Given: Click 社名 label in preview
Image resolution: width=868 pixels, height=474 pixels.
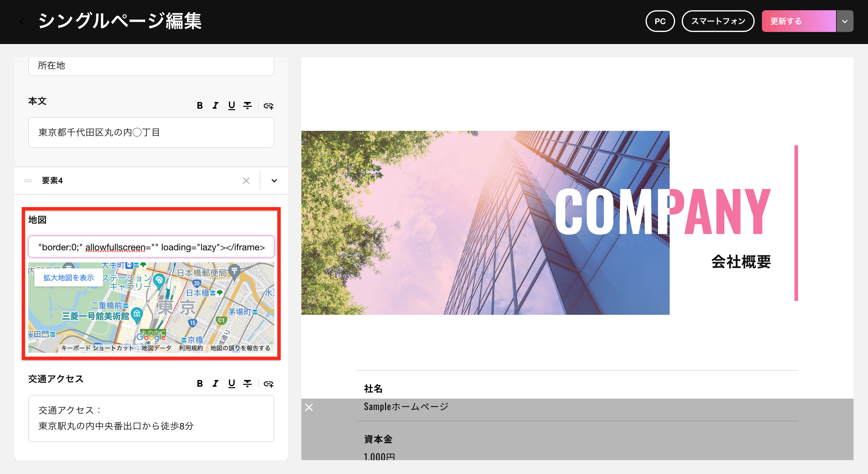Looking at the screenshot, I should pyautogui.click(x=373, y=389).
